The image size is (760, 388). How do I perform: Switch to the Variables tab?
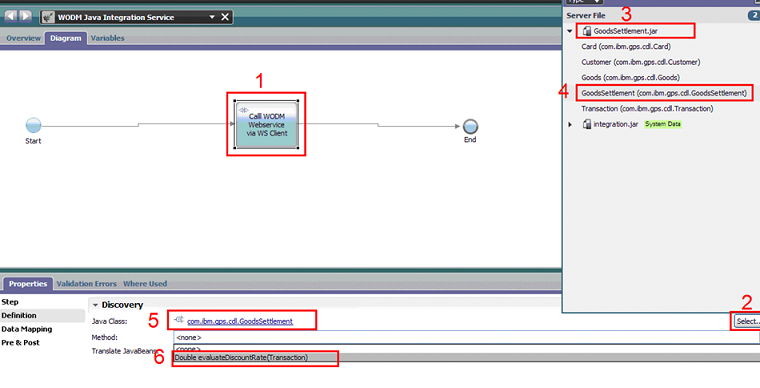point(107,38)
